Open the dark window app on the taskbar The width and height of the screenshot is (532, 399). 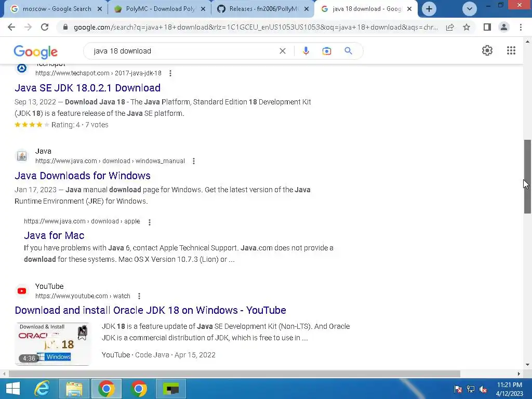pos(170,389)
